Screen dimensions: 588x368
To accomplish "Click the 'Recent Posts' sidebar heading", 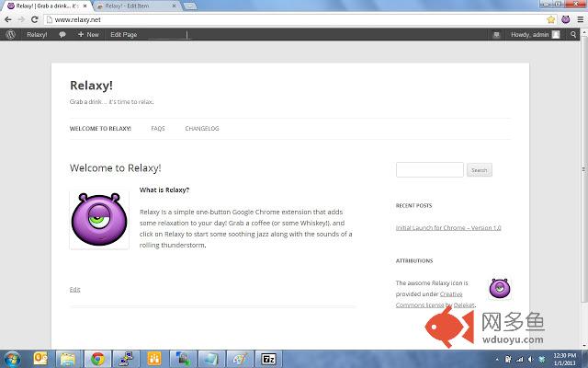I will [413, 205].
